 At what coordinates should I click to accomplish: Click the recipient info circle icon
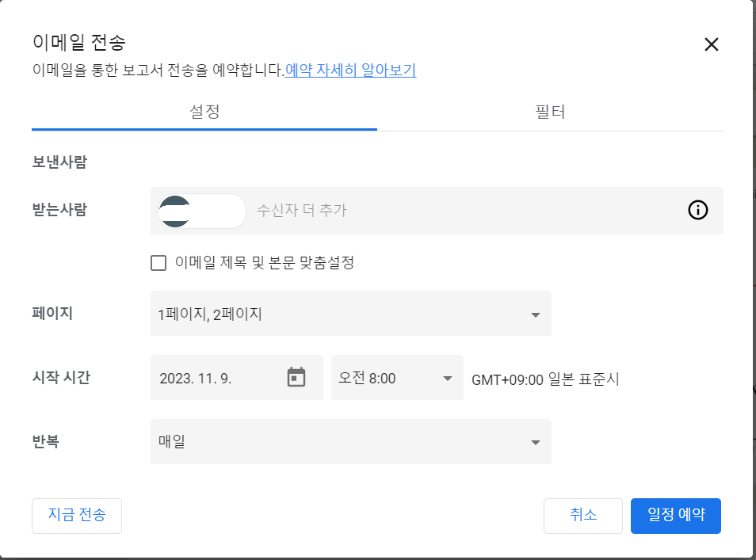coord(697,210)
